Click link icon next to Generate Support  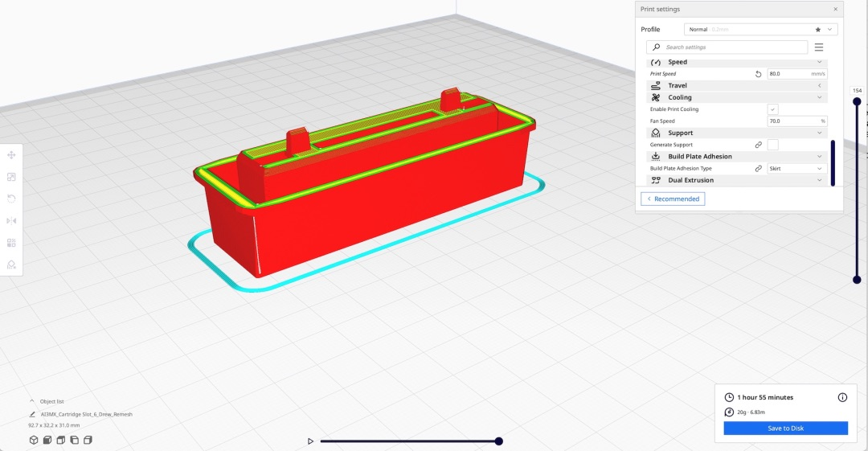pos(759,145)
